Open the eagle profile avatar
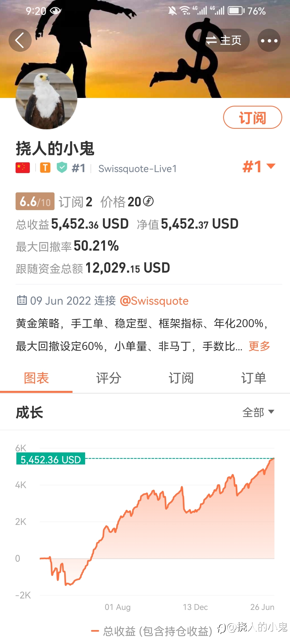 tap(46, 98)
